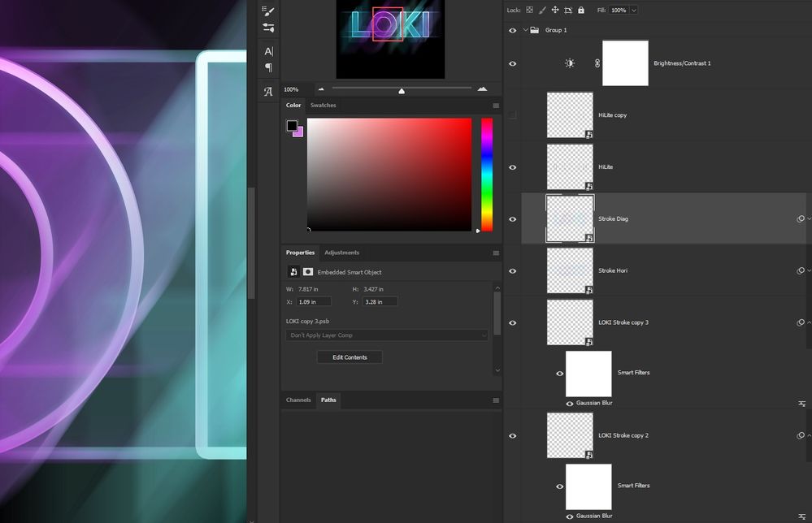Toggle Gaussian Blur filter visibility on copy 3
This screenshot has height=523, width=812.
coord(570,404)
